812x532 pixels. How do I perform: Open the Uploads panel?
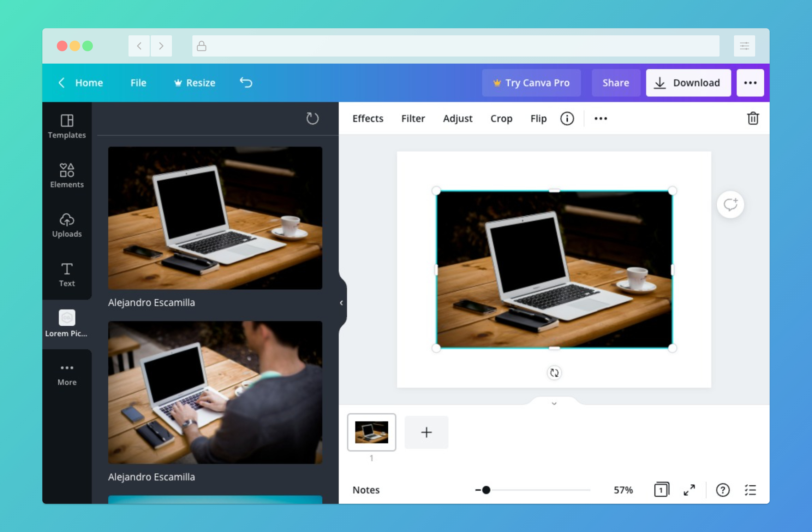pyautogui.click(x=67, y=225)
